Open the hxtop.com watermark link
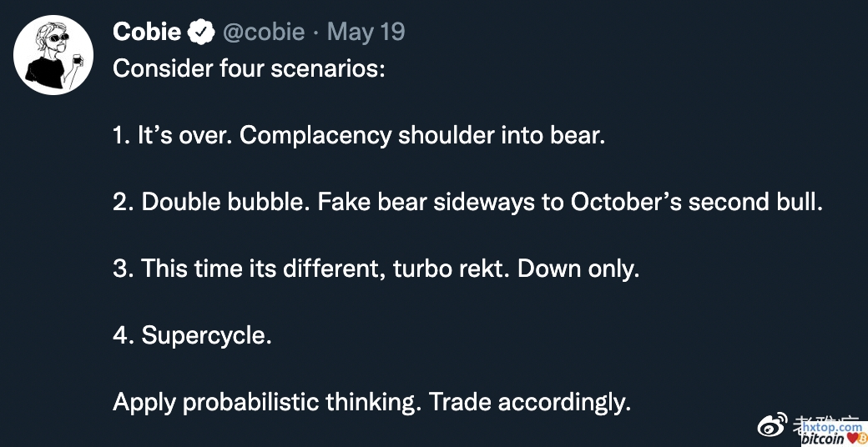The width and height of the screenshot is (868, 447). coord(831,426)
